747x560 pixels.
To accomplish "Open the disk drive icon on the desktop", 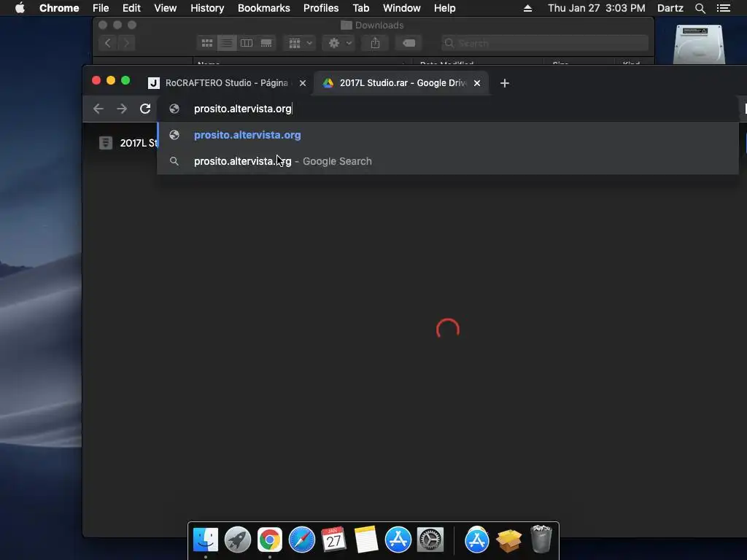I will point(699,44).
